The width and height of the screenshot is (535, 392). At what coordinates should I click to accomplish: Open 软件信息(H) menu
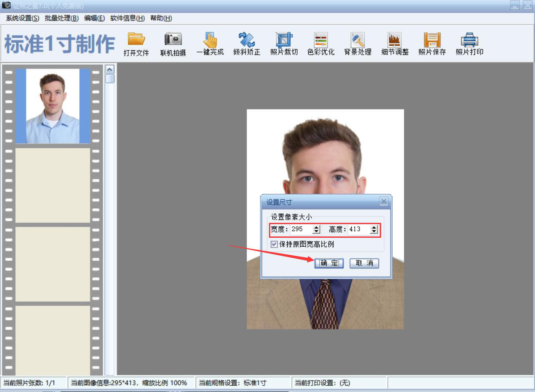tap(127, 18)
